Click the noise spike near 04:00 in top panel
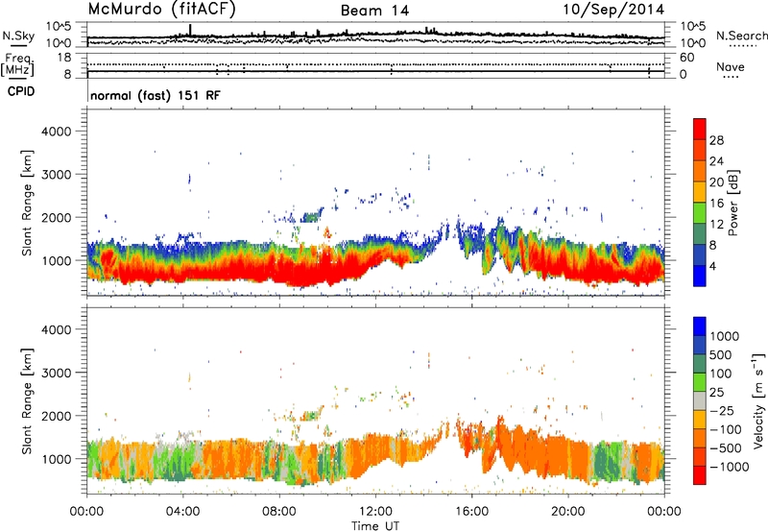This screenshot has width=768, height=532. point(190,30)
